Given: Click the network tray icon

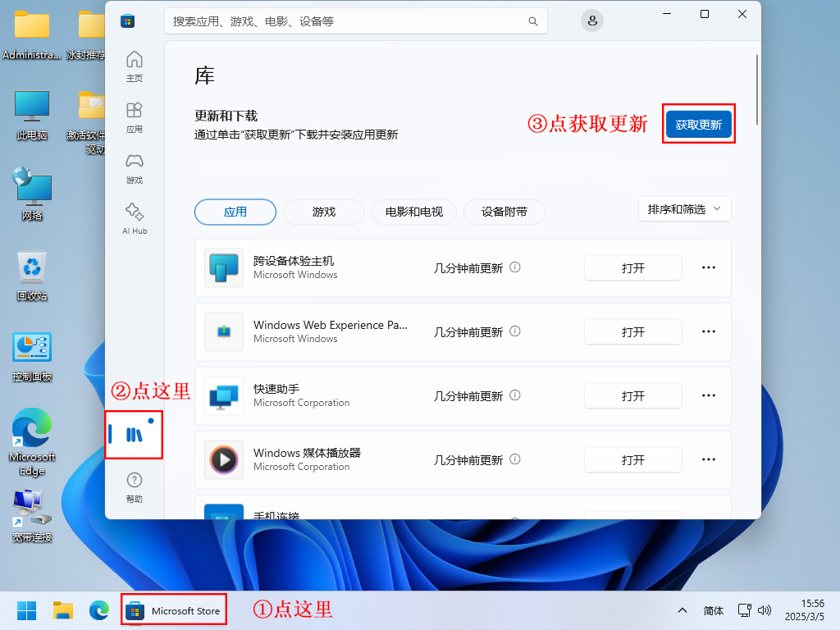Looking at the screenshot, I should (x=744, y=610).
